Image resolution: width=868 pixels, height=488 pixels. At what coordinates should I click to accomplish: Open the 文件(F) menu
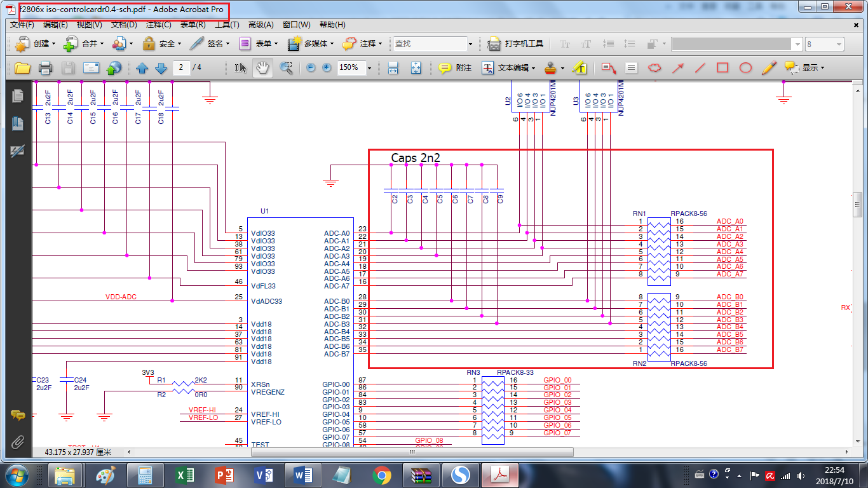[x=22, y=25]
